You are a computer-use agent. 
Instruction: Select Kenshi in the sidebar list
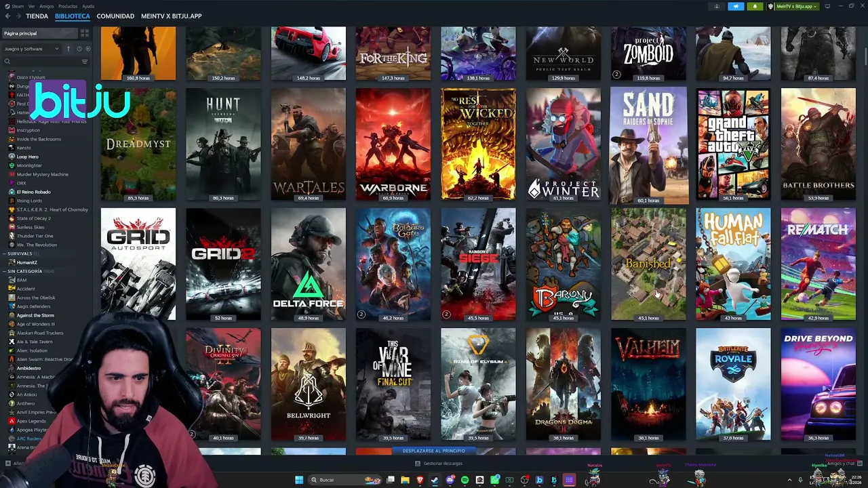[x=24, y=148]
